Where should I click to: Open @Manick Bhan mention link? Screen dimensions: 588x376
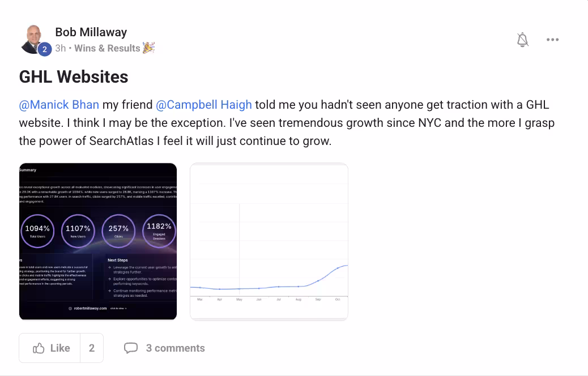click(59, 105)
